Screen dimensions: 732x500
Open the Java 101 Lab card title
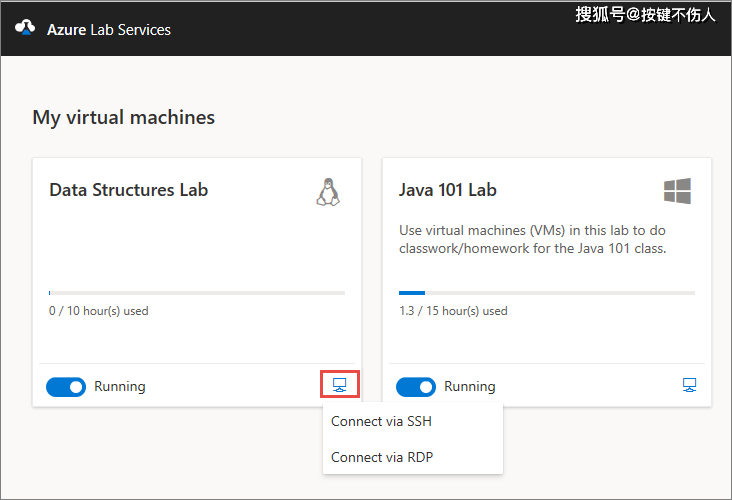point(447,190)
